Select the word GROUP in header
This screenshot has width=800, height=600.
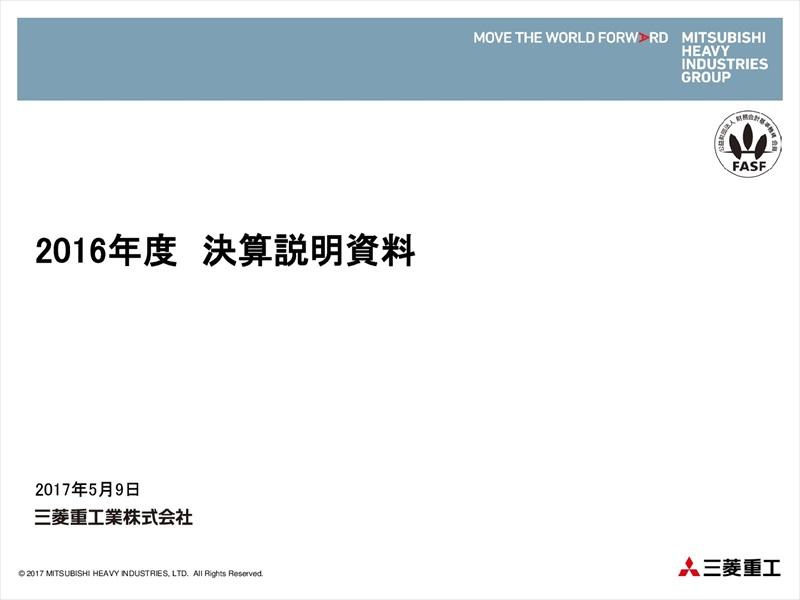(x=705, y=77)
